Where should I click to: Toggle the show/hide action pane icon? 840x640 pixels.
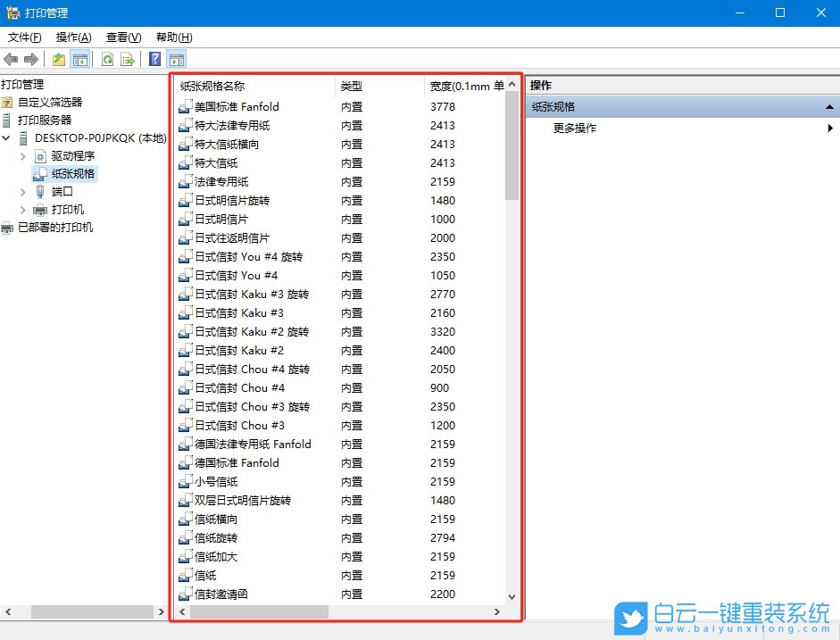(175, 59)
